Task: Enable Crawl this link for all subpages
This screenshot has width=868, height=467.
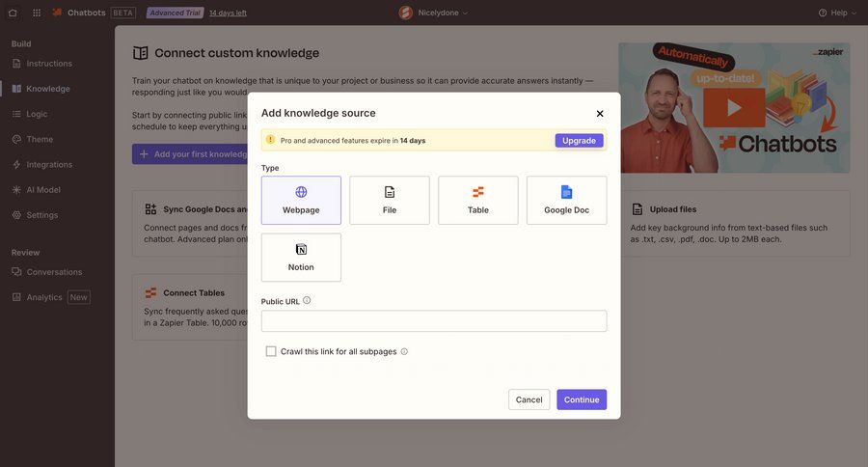Action: click(x=271, y=352)
